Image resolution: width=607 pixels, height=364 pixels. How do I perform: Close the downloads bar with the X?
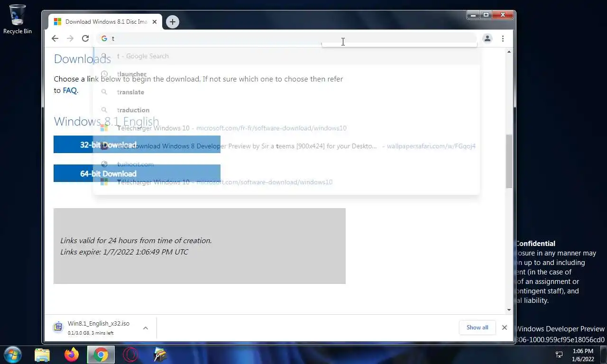(505, 328)
